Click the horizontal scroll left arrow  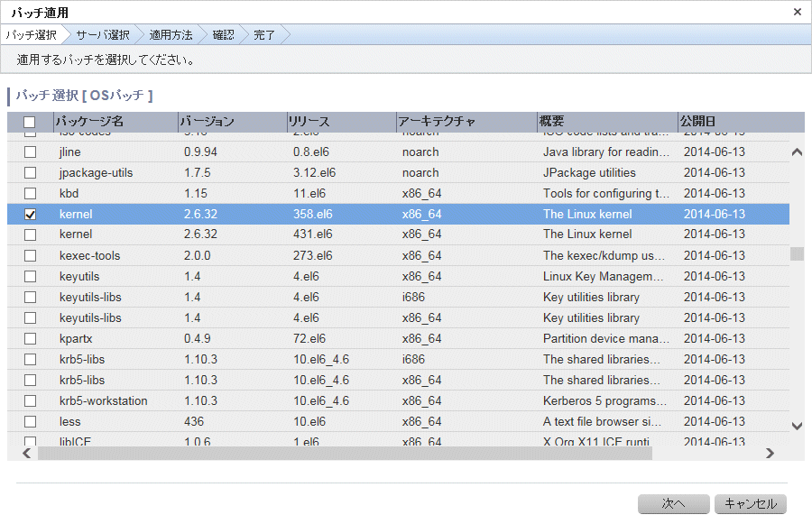[x=27, y=454]
